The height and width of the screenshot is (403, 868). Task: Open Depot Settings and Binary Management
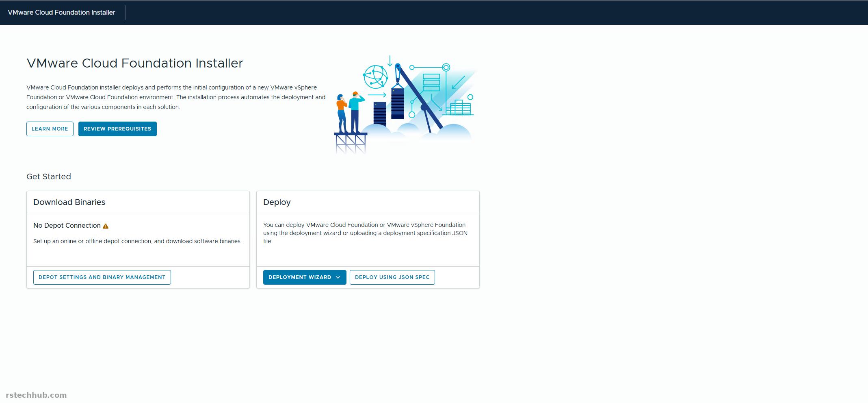102,277
